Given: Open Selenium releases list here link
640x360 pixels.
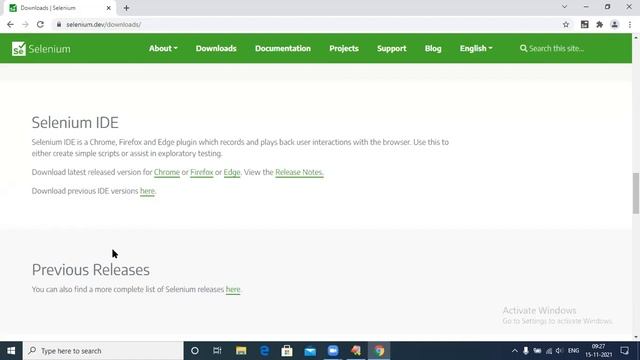Looking at the screenshot, I should [233, 289].
